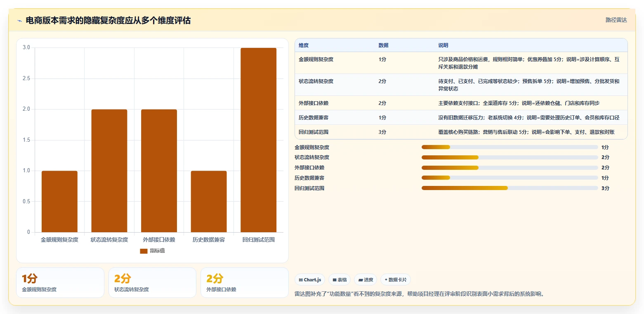
Task: Open the 1分 金额规则复杂度 data card
Action: point(60,283)
